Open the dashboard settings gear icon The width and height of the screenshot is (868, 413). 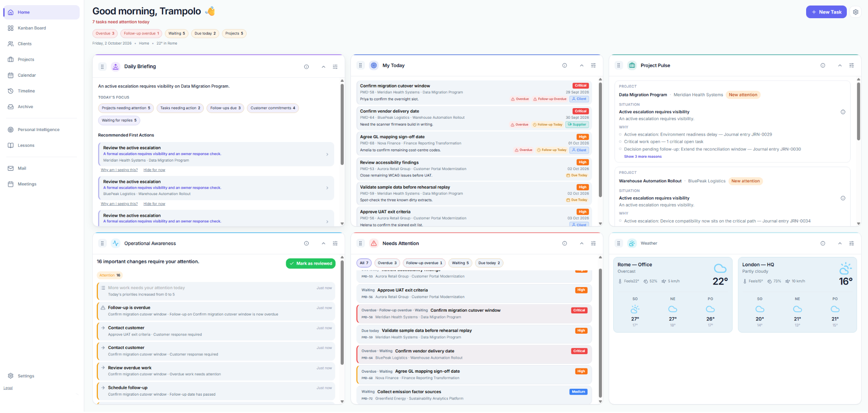[855, 12]
